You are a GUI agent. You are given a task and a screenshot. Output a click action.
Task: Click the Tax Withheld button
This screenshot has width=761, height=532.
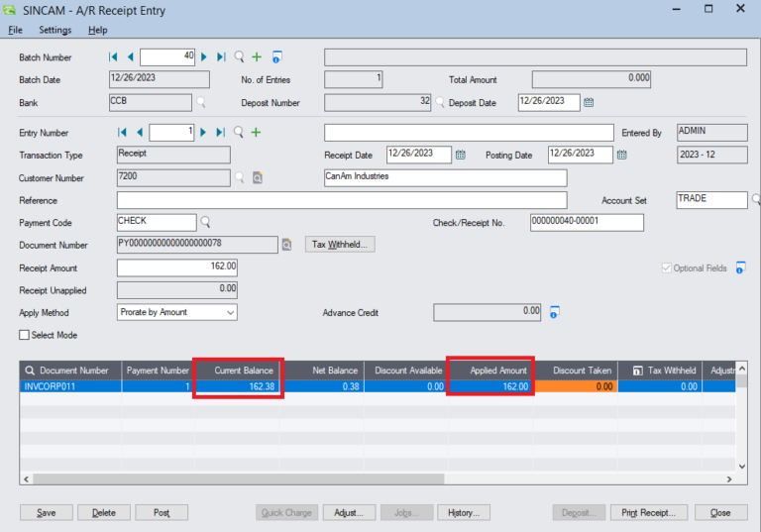341,245
